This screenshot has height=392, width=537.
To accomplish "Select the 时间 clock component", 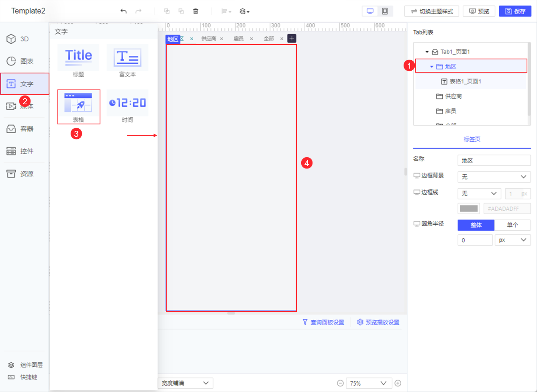I will [x=127, y=107].
